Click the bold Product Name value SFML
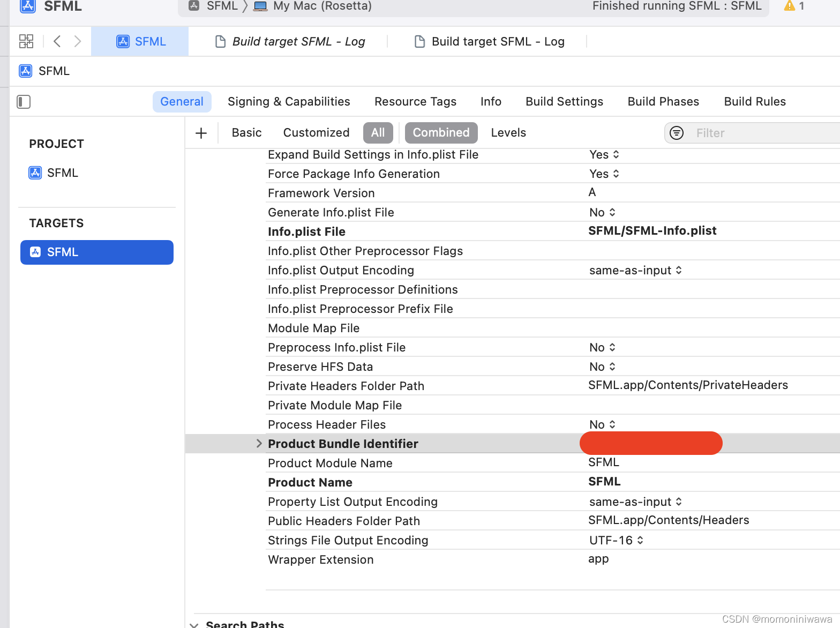 coord(604,481)
